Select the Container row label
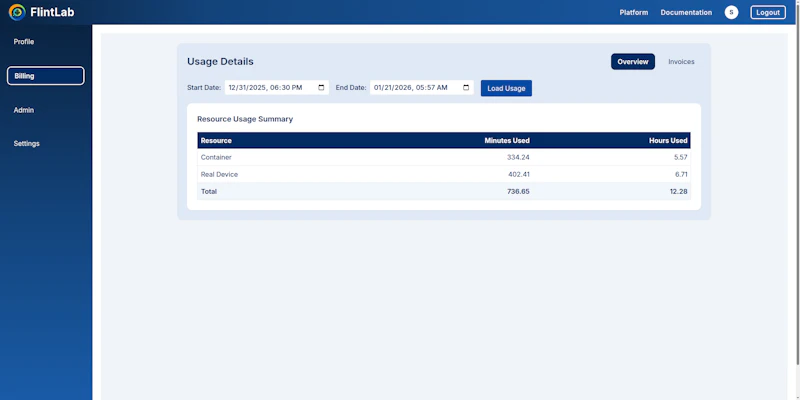Viewport: 800px width, 400px height. coord(216,157)
